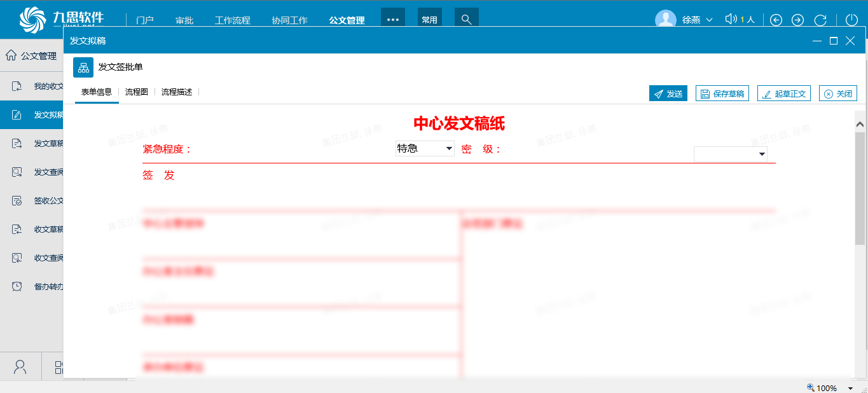Open the three-dots more modules menu
This screenshot has height=393, width=868.
[x=392, y=20]
